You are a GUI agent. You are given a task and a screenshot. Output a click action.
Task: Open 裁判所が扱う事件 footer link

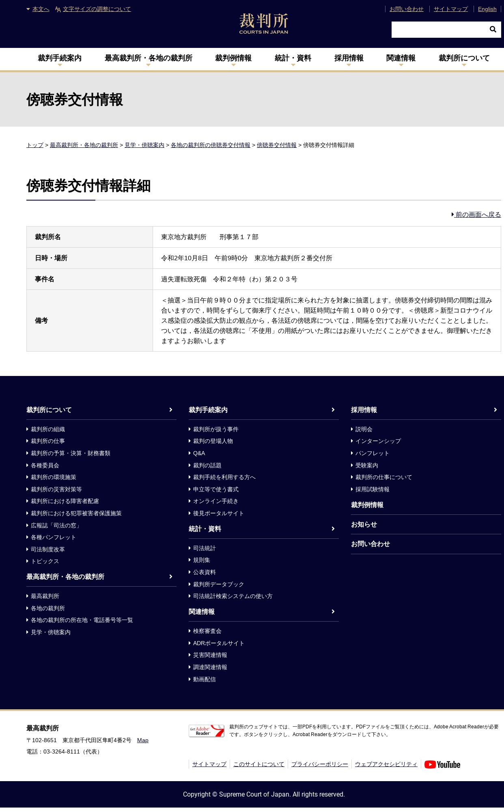pyautogui.click(x=216, y=429)
